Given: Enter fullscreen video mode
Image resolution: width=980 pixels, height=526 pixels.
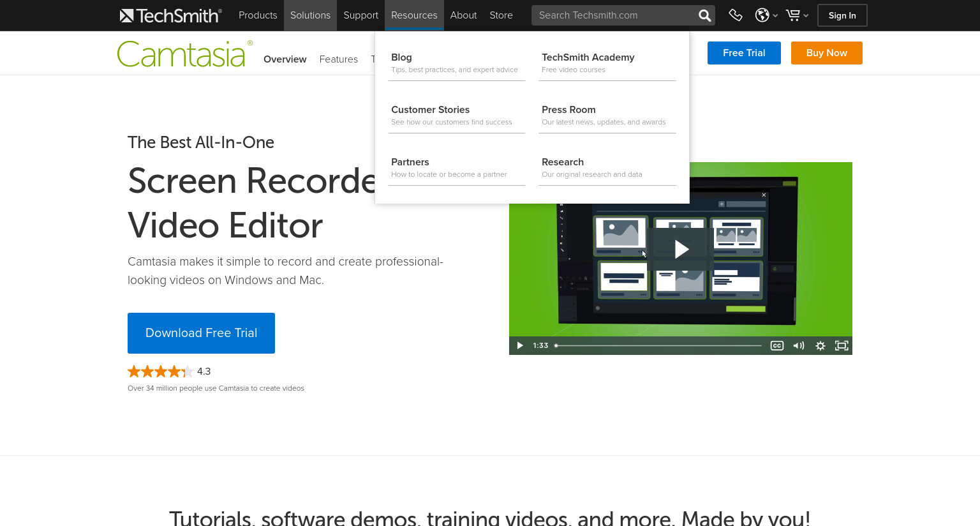Looking at the screenshot, I should point(842,345).
